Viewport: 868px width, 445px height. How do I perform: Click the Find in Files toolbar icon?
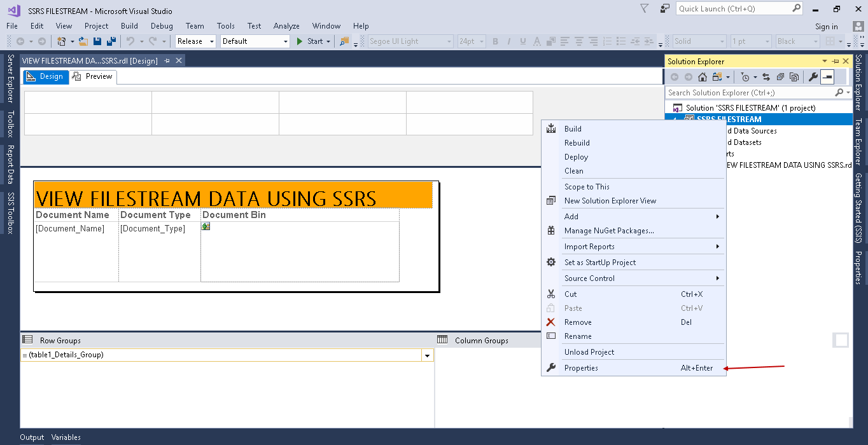(344, 41)
